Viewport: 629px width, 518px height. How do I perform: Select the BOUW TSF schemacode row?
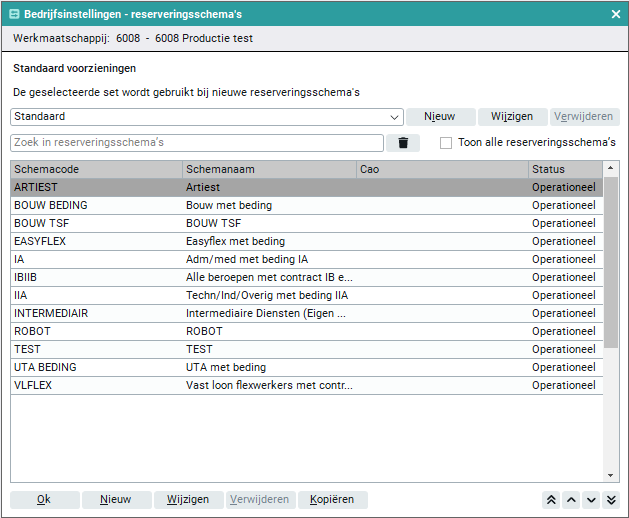306,223
